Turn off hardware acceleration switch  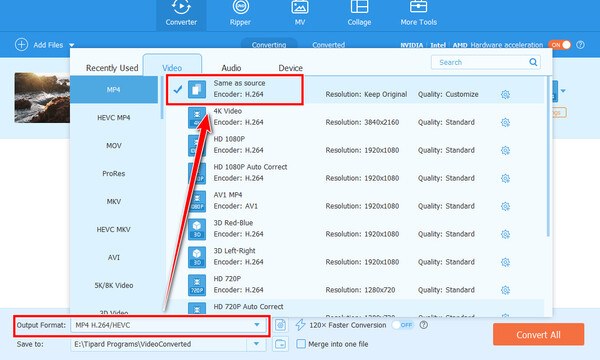[560, 45]
